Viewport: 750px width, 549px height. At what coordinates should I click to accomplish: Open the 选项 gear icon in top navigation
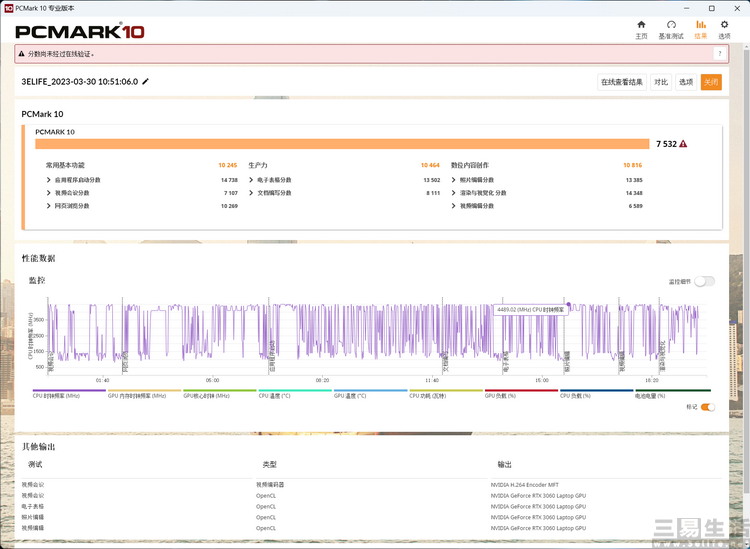click(x=724, y=24)
